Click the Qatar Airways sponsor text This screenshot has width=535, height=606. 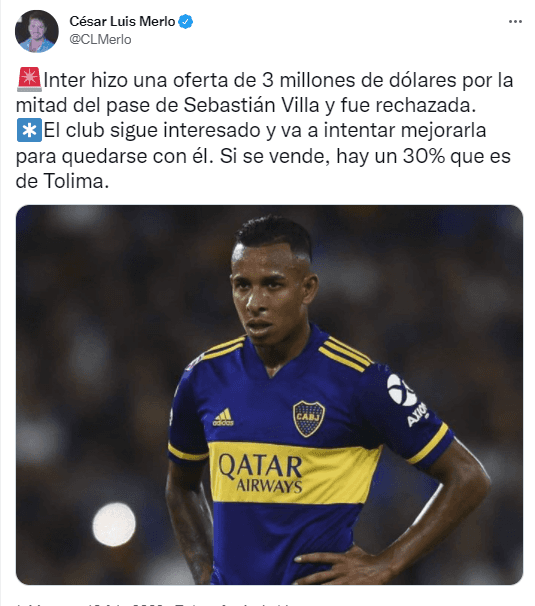[260, 473]
